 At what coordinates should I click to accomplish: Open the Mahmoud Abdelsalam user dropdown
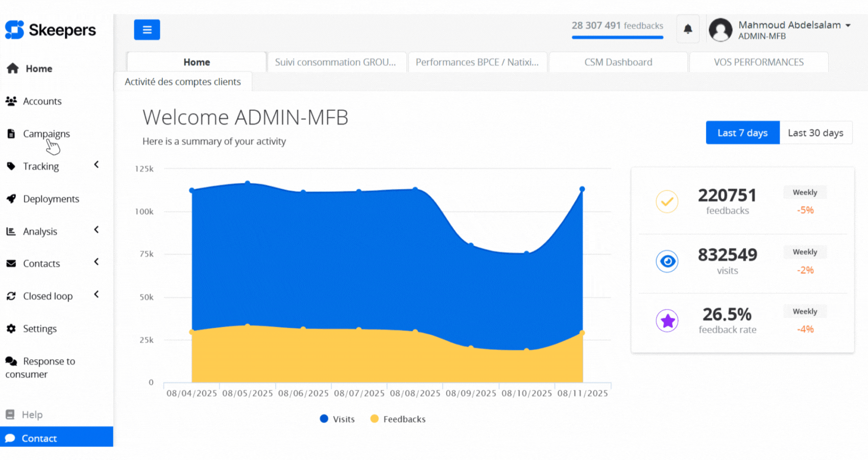click(x=794, y=25)
